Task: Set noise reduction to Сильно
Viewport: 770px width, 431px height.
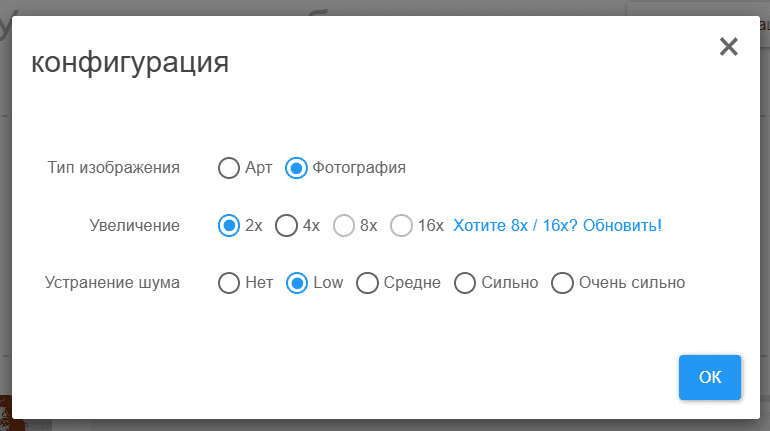Action: pyautogui.click(x=465, y=283)
